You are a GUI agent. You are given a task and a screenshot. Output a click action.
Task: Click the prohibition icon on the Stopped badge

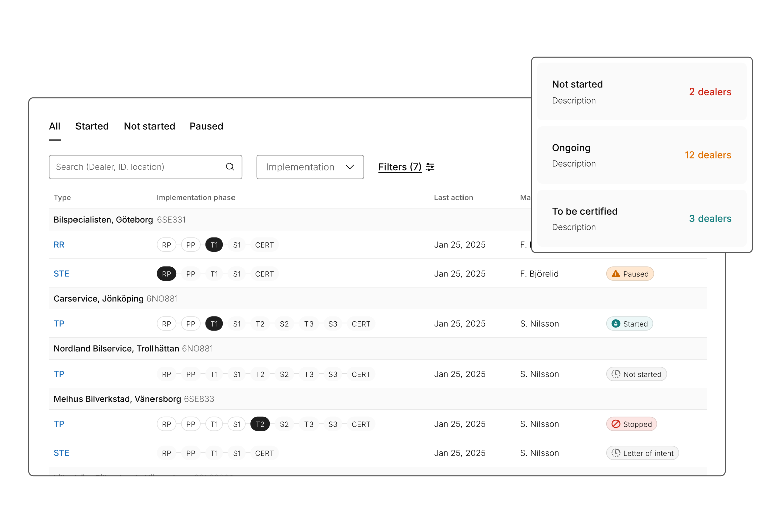(616, 424)
